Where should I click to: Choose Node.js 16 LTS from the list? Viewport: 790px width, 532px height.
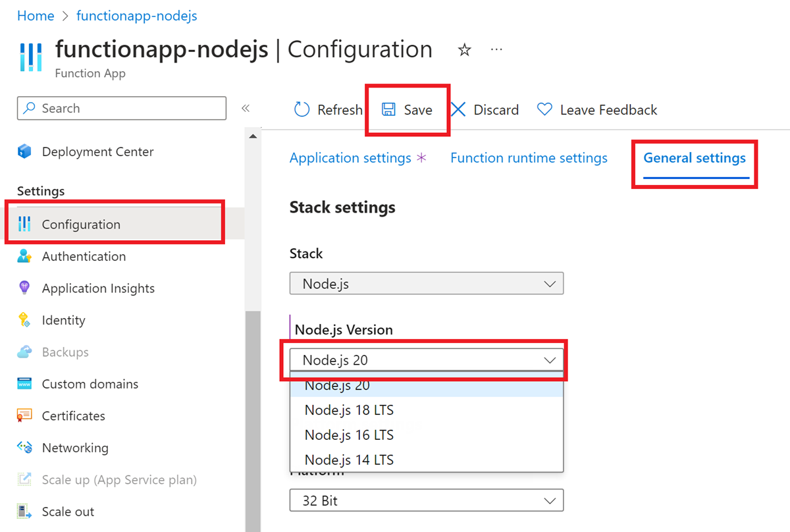click(x=349, y=435)
